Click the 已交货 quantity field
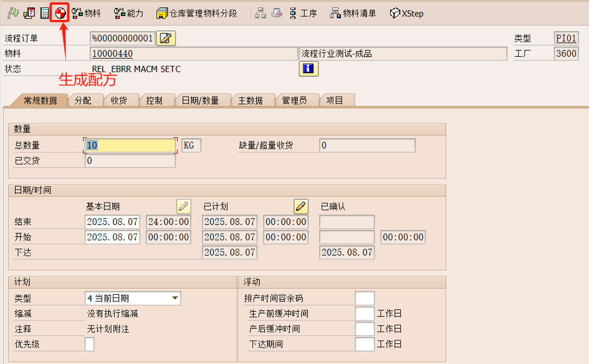Viewport: 589px width, 364px height. (130, 161)
